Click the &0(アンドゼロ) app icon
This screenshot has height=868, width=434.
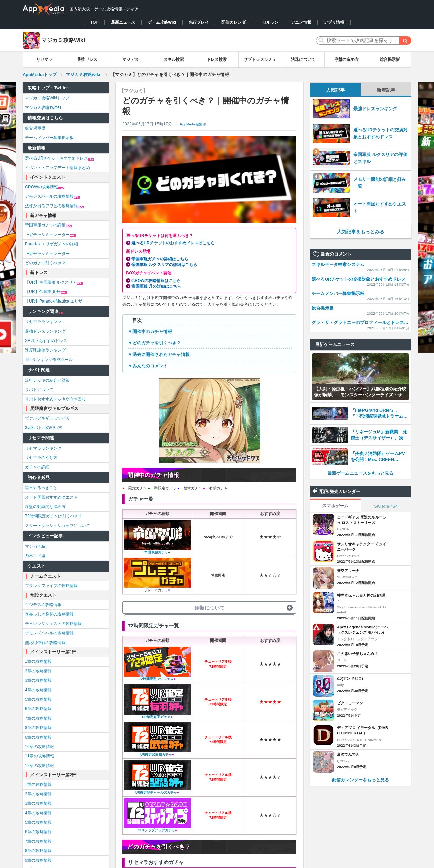click(x=323, y=686)
